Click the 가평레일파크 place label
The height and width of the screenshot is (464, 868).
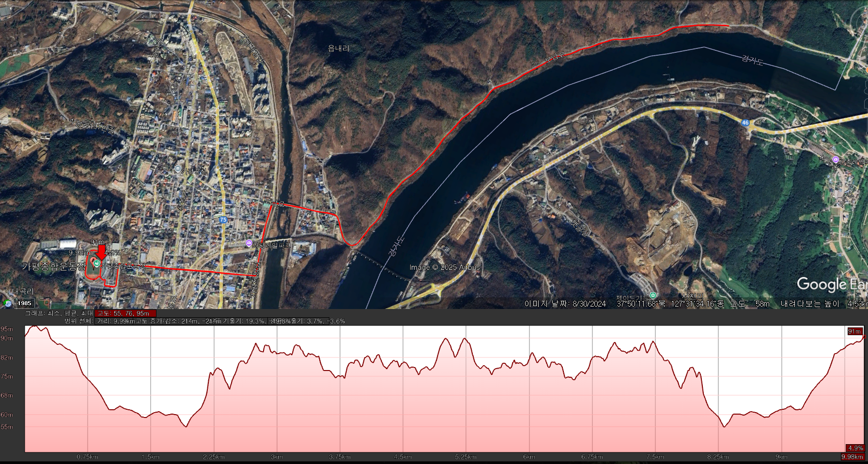(x=271, y=246)
